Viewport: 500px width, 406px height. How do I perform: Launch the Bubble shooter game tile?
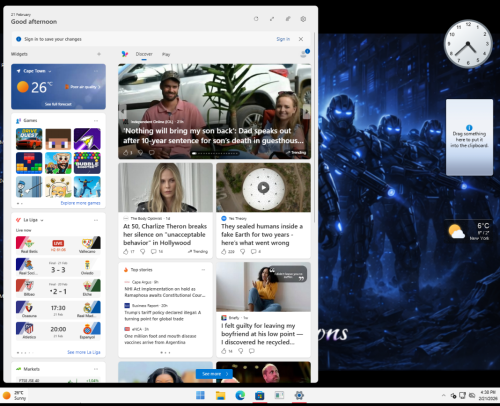coord(87,163)
